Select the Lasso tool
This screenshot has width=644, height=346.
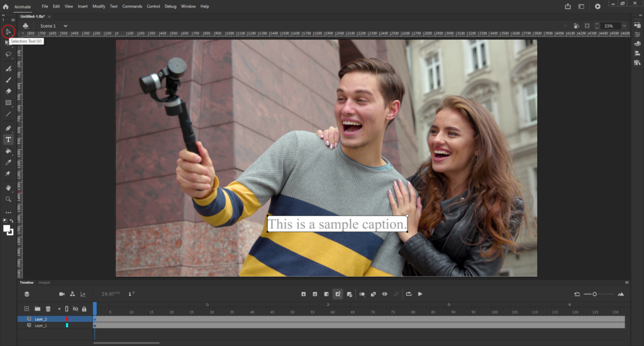[x=8, y=55]
